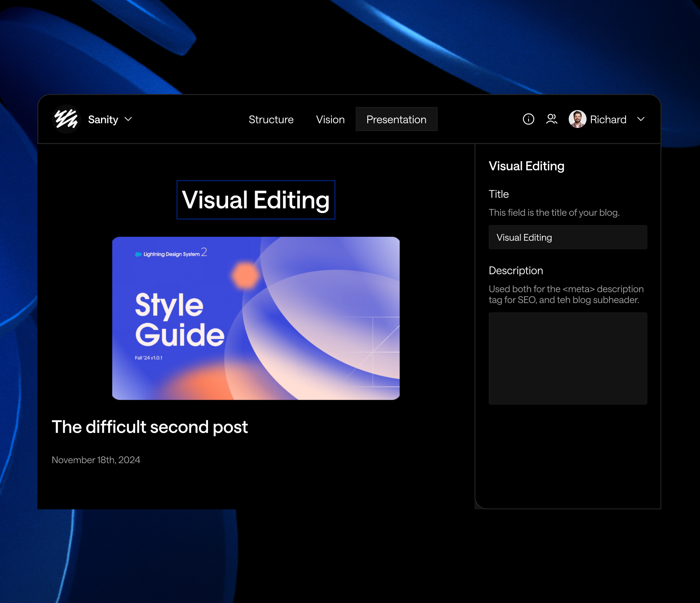This screenshot has height=603, width=700.
Task: Expand the user menu chevron beside Richard
Action: point(641,119)
